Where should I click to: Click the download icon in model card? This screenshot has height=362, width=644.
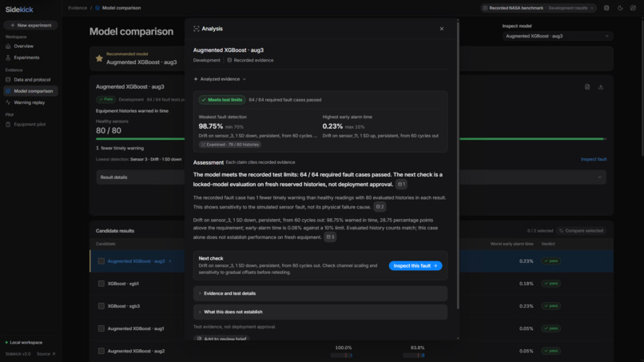[601, 86]
